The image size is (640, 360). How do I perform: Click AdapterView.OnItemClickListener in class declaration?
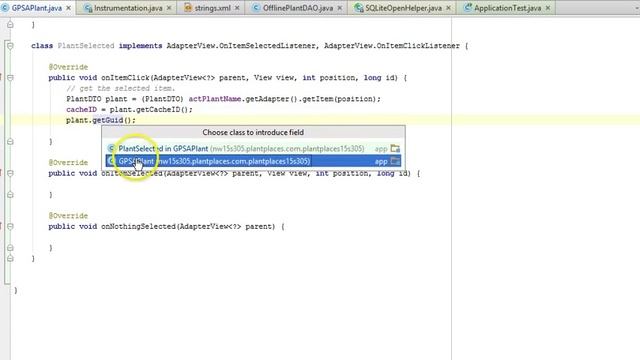tap(392, 46)
